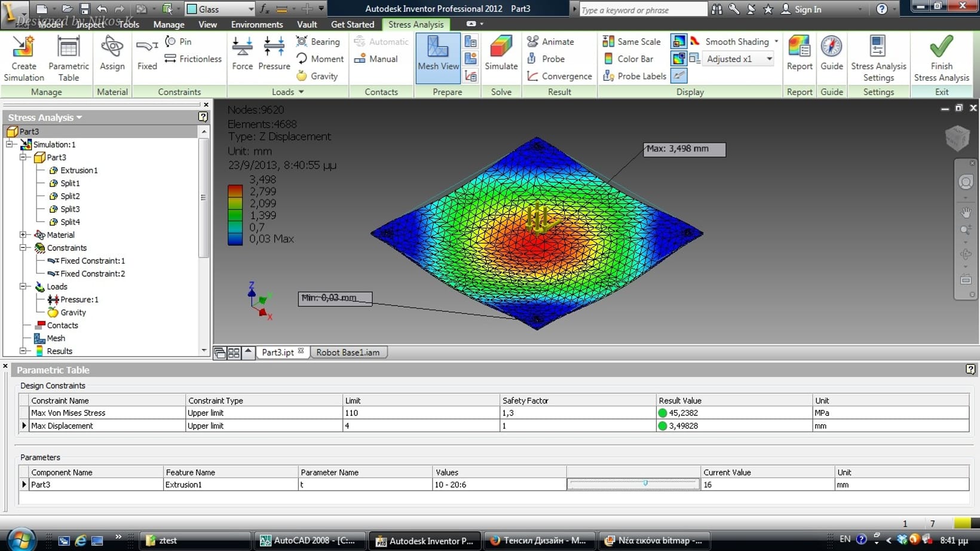The image size is (980, 551).
Task: Toggle the Color Bar display
Action: 629,59
